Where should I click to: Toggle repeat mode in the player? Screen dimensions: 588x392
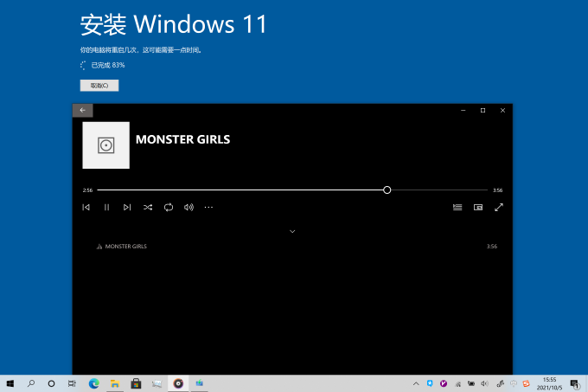click(169, 207)
